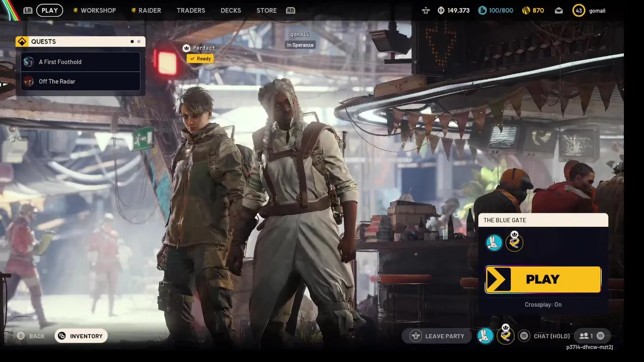The image size is (644, 362).
Task: Select the second page dot in Quests
Action: pos(139,42)
